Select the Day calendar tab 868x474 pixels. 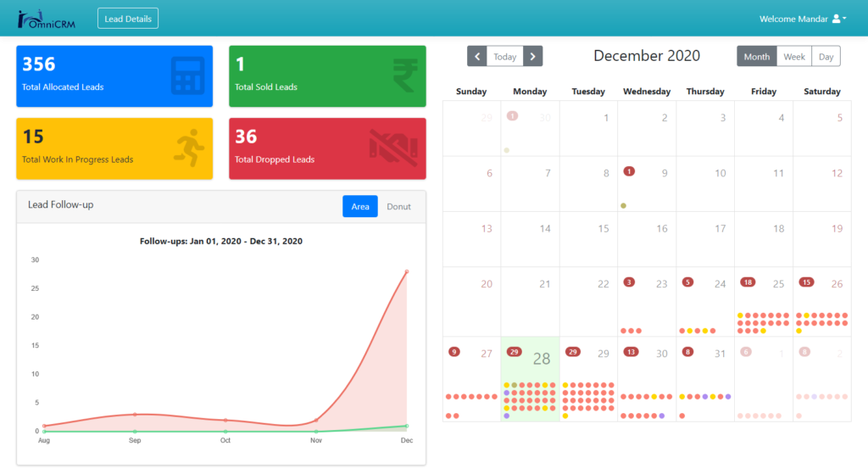click(826, 57)
